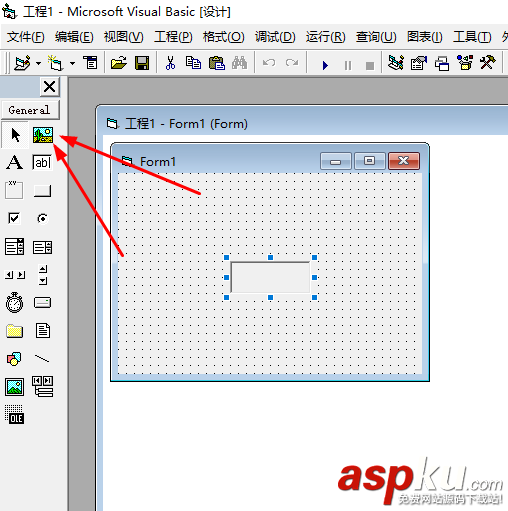The width and height of the screenshot is (508, 511).
Task: Click the Find binoculars icon
Action: pyautogui.click(x=239, y=63)
